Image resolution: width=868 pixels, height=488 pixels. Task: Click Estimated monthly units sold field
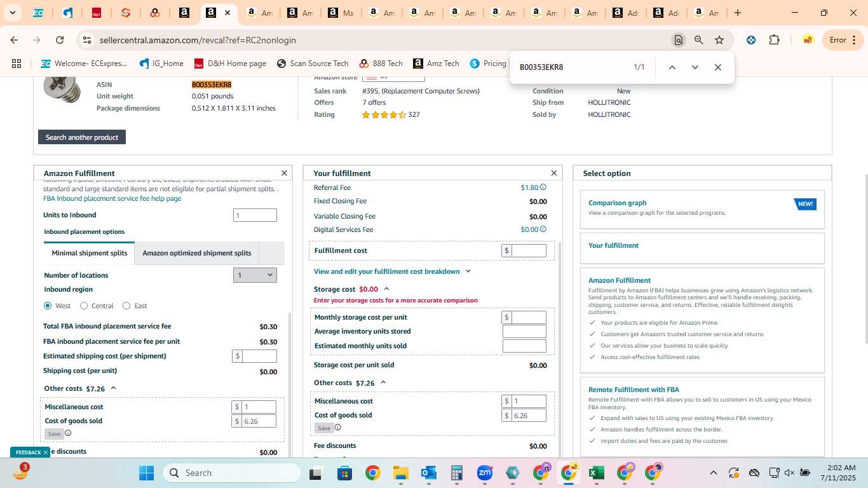[x=524, y=346]
